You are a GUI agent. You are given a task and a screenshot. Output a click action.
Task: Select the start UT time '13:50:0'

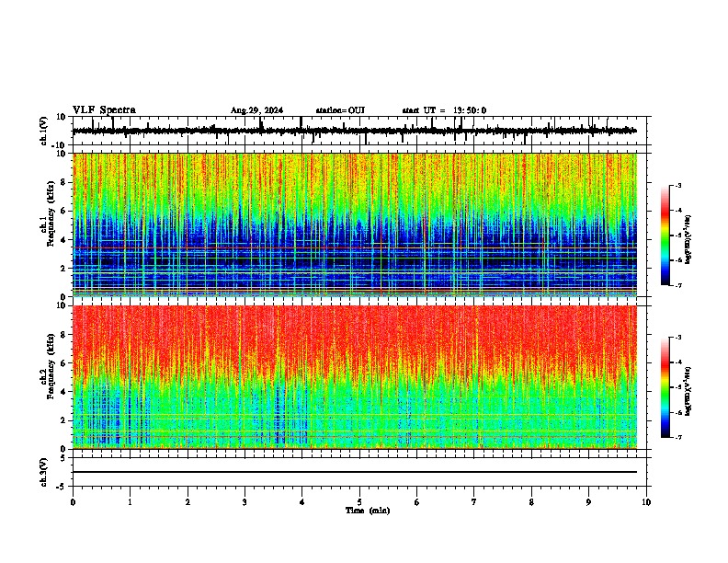pyautogui.click(x=470, y=110)
